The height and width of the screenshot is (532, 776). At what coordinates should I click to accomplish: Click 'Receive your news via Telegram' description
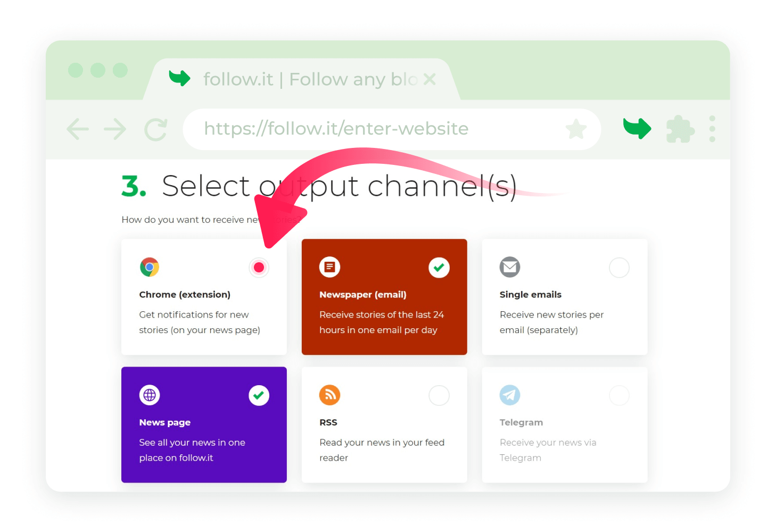(548, 450)
